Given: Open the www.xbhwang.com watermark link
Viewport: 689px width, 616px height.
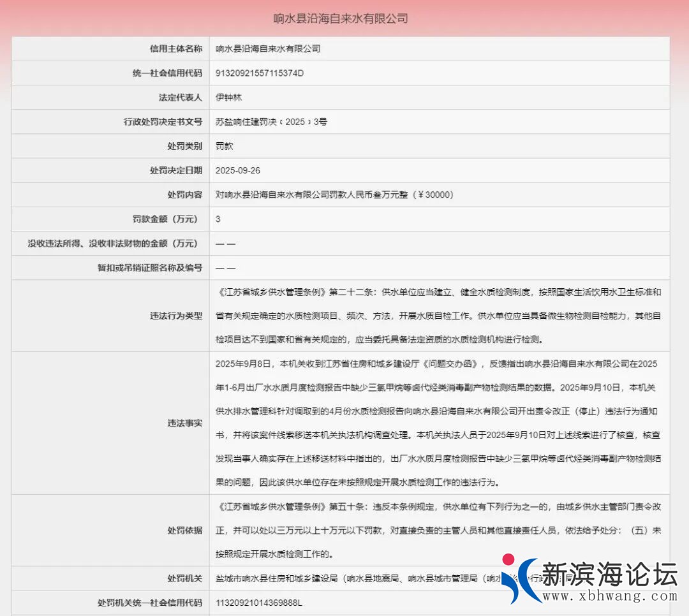Looking at the screenshot, I should click(609, 596).
